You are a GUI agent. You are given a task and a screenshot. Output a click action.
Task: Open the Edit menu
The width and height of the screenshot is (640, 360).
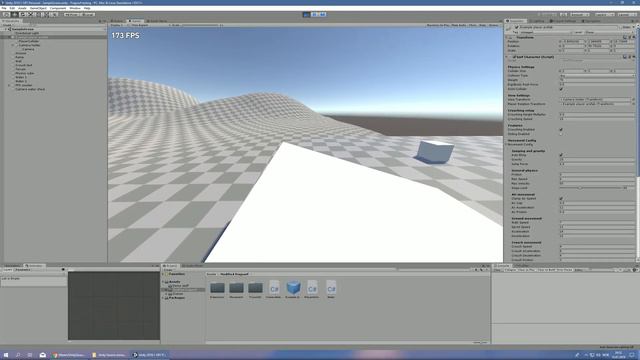click(x=12, y=8)
